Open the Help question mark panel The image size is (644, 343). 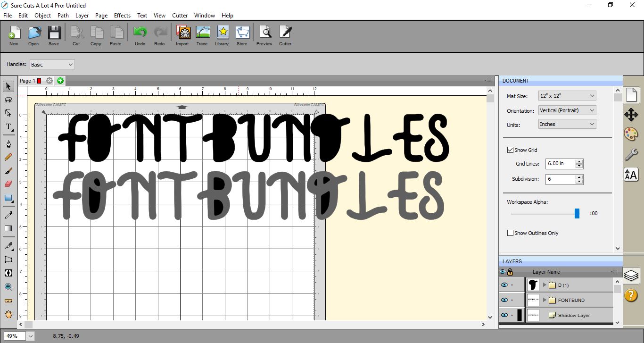tap(631, 295)
